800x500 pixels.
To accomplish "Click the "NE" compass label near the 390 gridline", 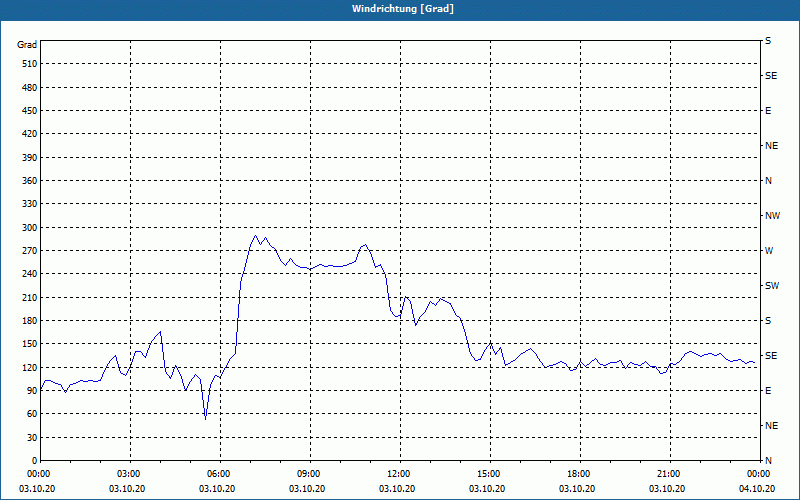I will pyautogui.click(x=771, y=146).
